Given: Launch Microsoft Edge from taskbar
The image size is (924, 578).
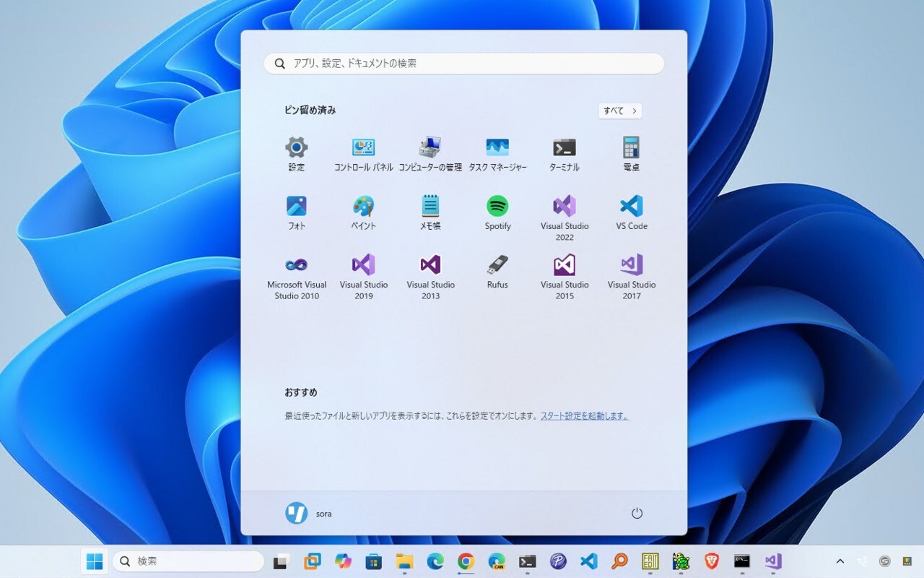Looking at the screenshot, I should tap(435, 561).
